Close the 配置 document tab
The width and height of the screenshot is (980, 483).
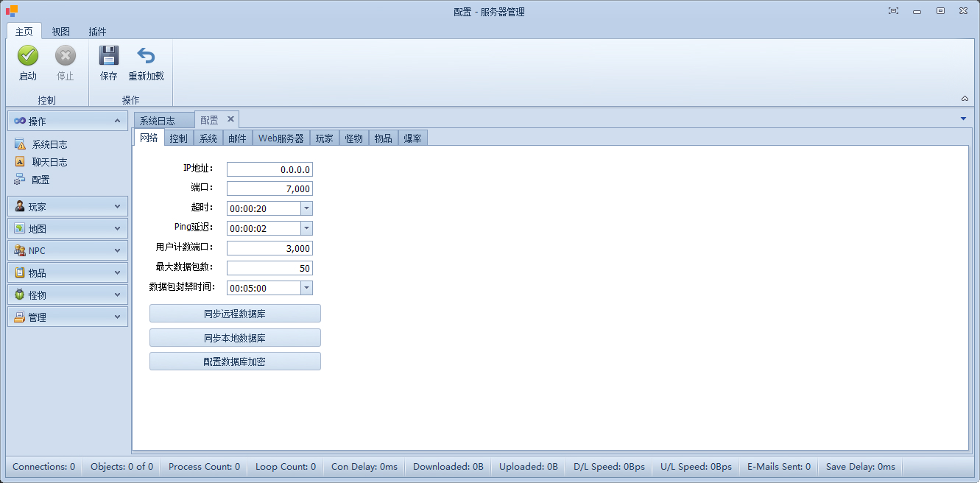(230, 119)
